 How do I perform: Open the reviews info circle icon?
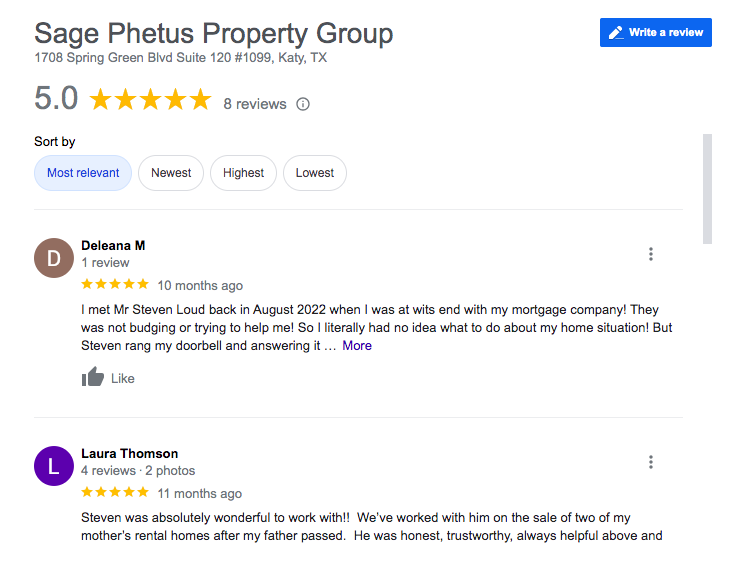coord(303,104)
